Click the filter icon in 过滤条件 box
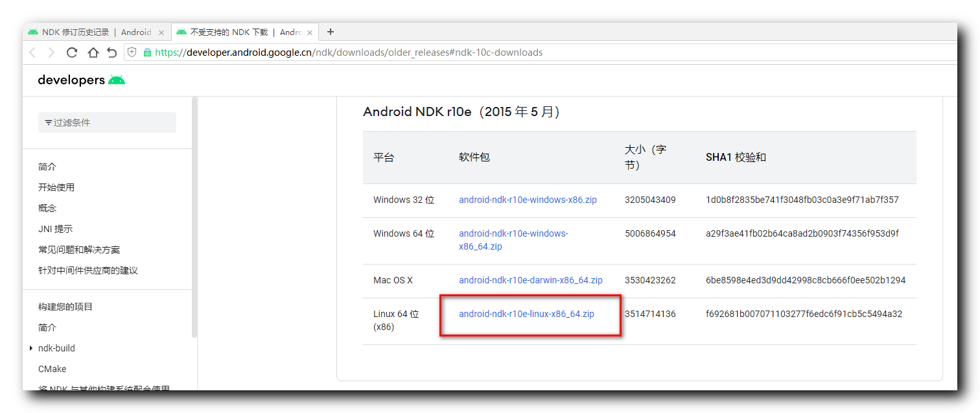980x413 pixels. (49, 123)
